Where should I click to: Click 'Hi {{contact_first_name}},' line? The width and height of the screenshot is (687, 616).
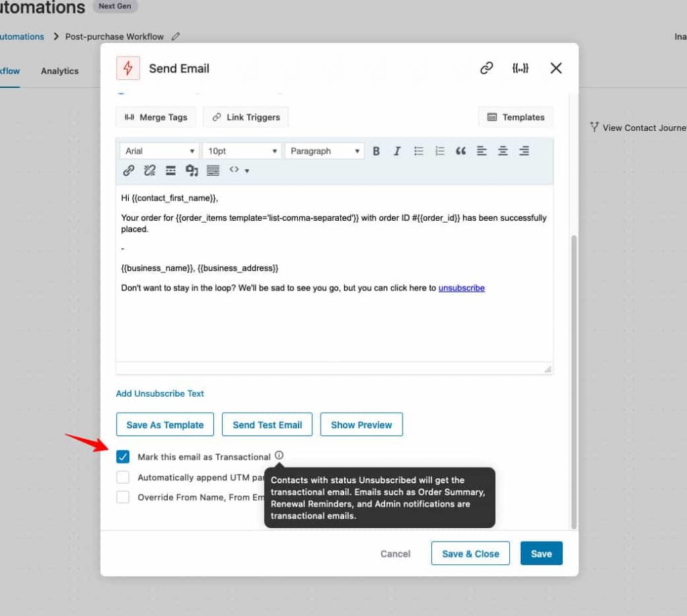pos(170,198)
